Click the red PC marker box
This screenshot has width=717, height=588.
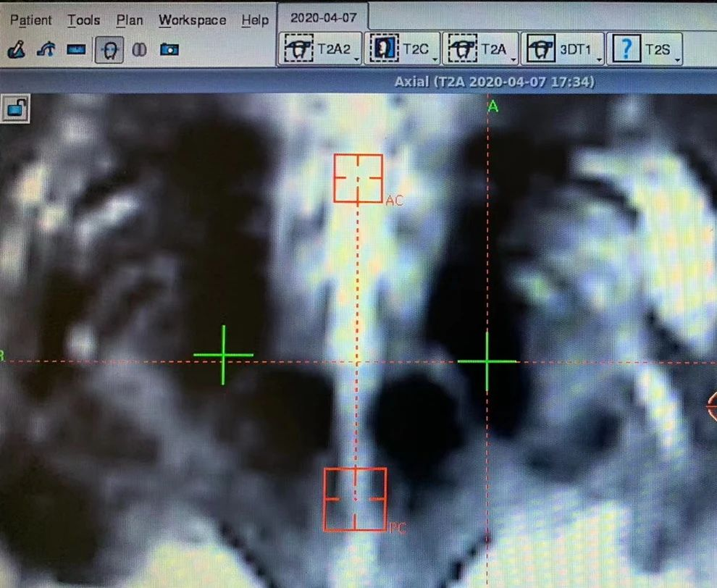[356, 499]
